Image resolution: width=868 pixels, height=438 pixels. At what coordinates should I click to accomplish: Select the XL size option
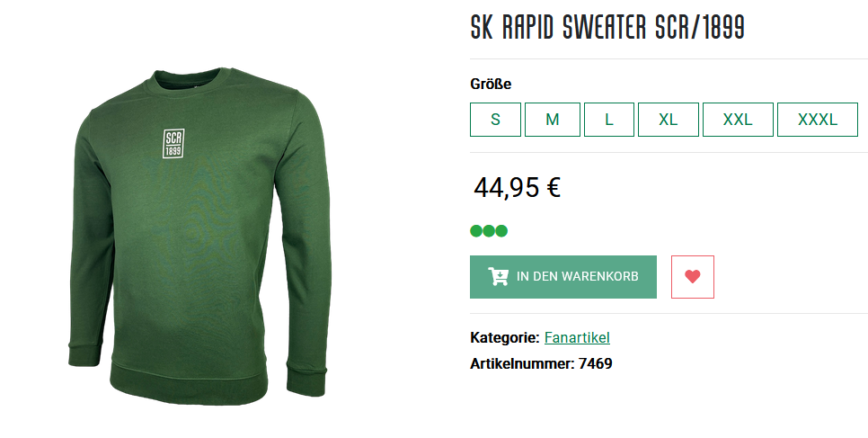[x=669, y=120]
